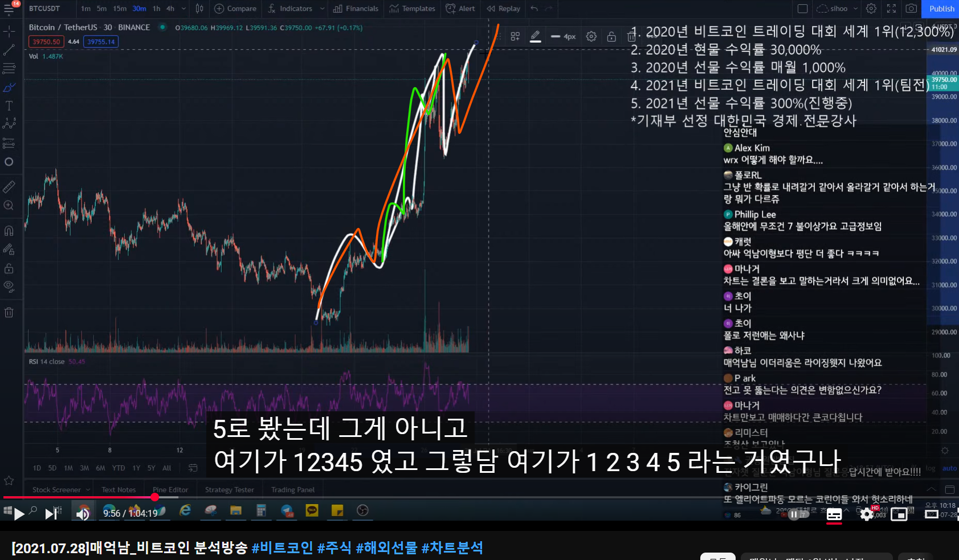Toggle stay-in-drawing-mode pencil-lock icon
The height and width of the screenshot is (560, 959).
pos(9,249)
